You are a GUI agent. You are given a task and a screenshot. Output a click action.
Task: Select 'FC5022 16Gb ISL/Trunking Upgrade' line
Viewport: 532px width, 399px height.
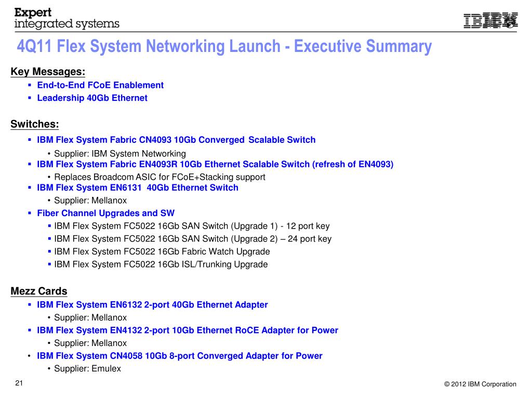(161, 264)
